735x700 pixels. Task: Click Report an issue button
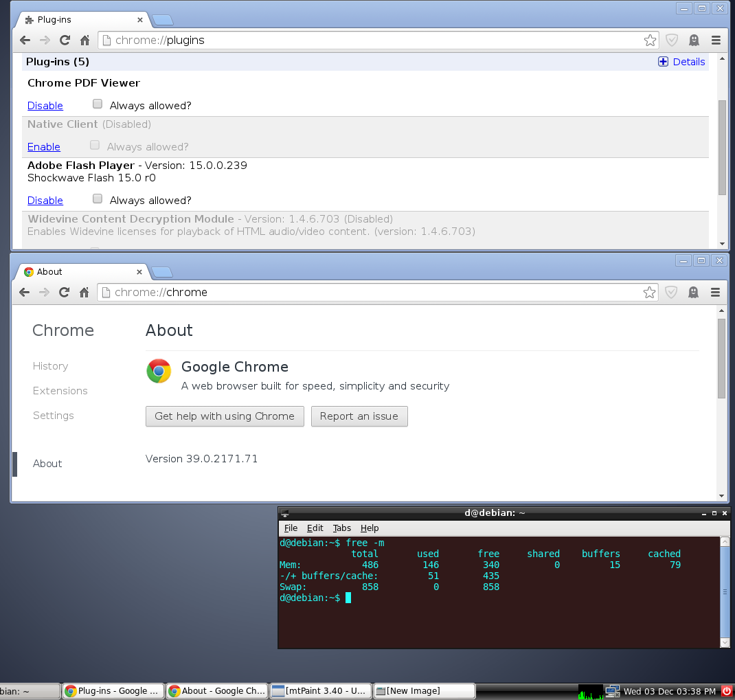[359, 416]
